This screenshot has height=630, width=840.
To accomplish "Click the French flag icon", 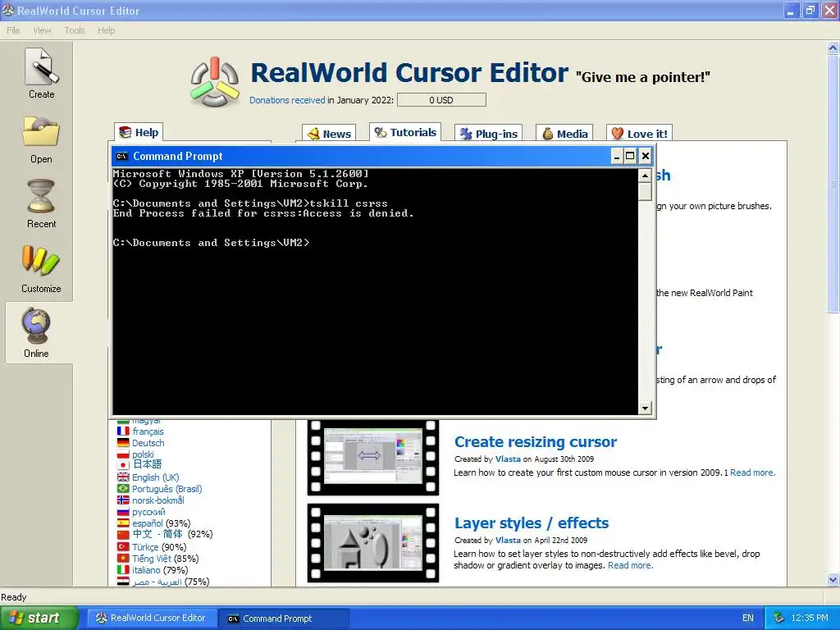I will [x=123, y=431].
